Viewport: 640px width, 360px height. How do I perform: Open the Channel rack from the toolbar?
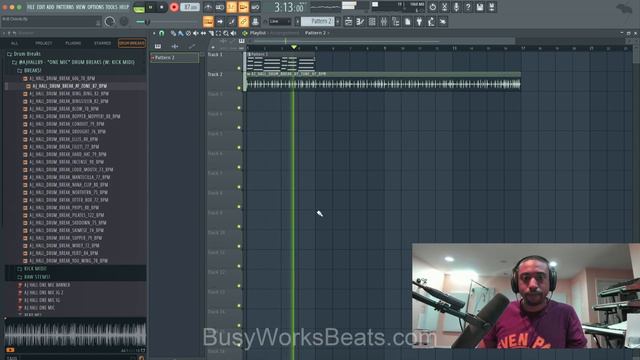click(x=372, y=22)
